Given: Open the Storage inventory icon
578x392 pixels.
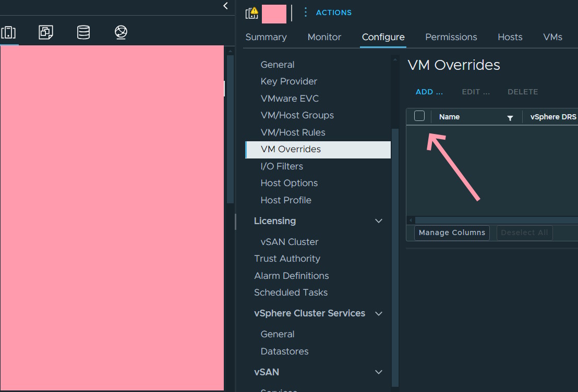Looking at the screenshot, I should (x=83, y=33).
